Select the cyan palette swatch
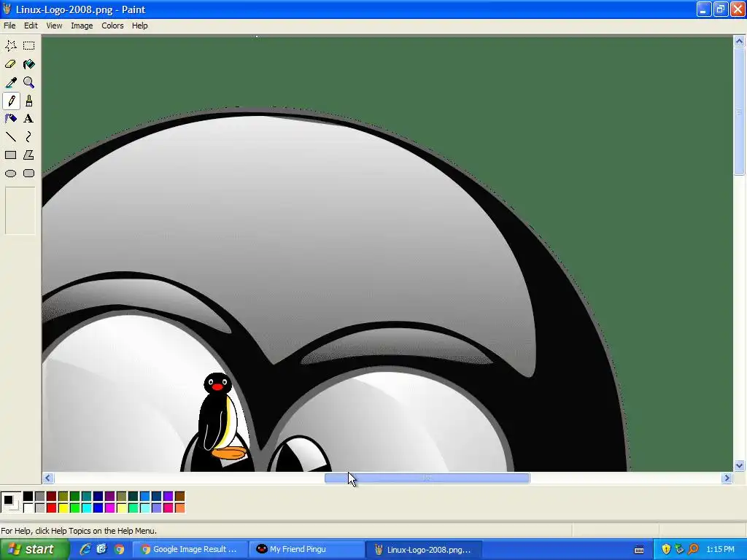The width and height of the screenshot is (747, 560). coord(86,508)
